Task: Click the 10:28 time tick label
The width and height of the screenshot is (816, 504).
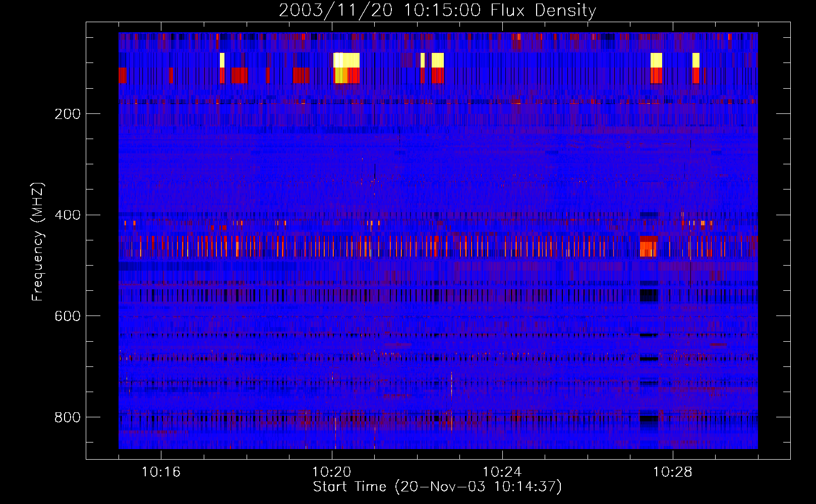Action: coord(672,472)
